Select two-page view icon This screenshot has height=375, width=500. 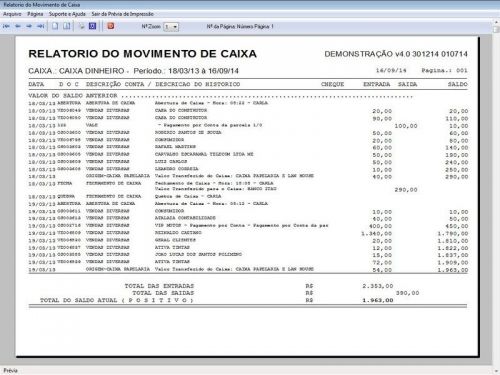click(67, 26)
